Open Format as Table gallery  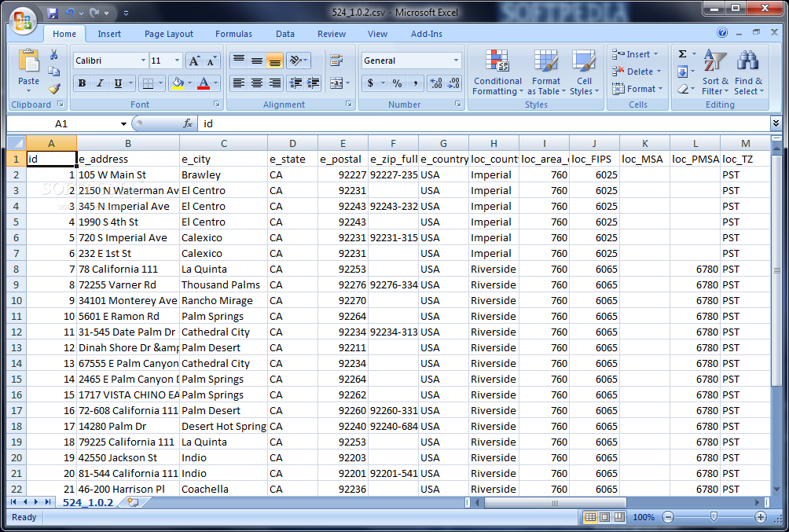546,72
